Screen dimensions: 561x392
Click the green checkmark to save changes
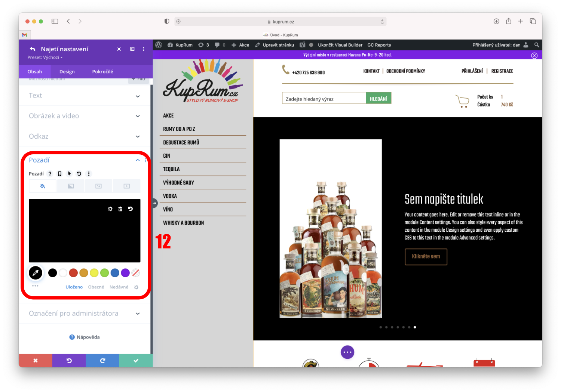pyautogui.click(x=136, y=361)
